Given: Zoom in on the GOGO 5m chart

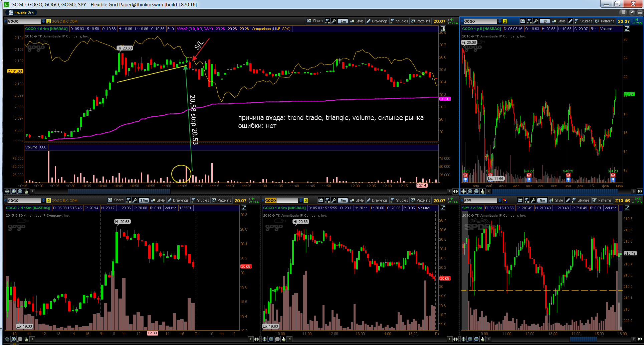Looking at the screenshot, I should pyautogui.click(x=271, y=339).
